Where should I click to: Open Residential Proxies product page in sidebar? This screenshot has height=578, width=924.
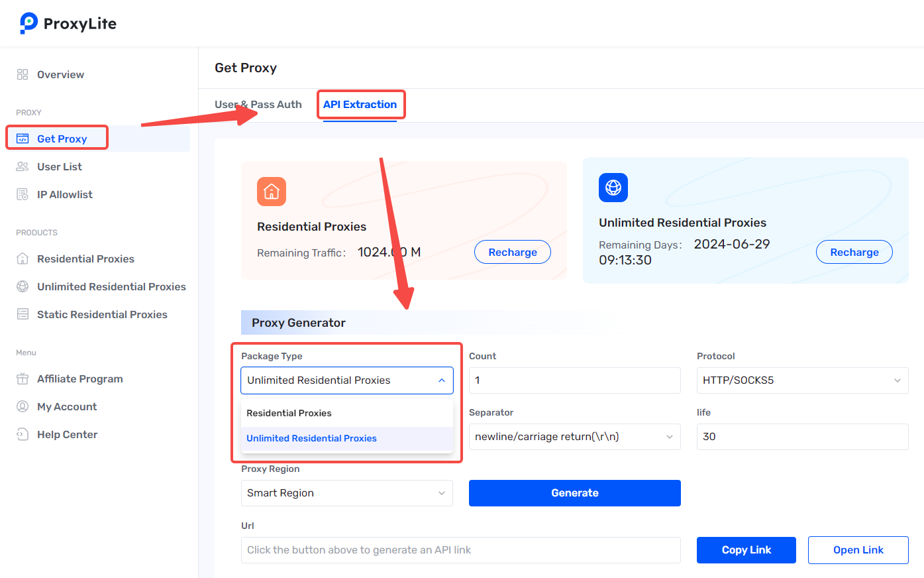click(85, 259)
